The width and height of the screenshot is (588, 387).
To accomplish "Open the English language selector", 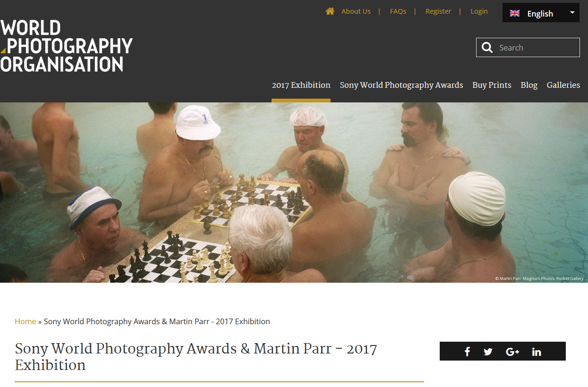I will (541, 13).
